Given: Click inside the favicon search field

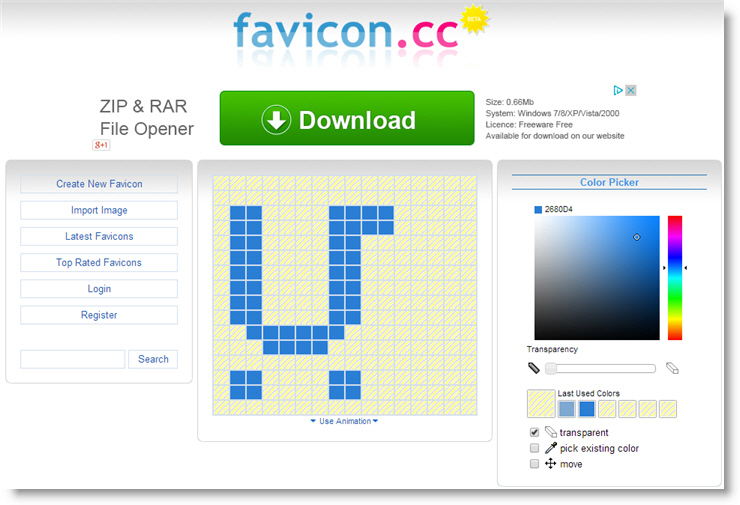Looking at the screenshot, I should (73, 359).
